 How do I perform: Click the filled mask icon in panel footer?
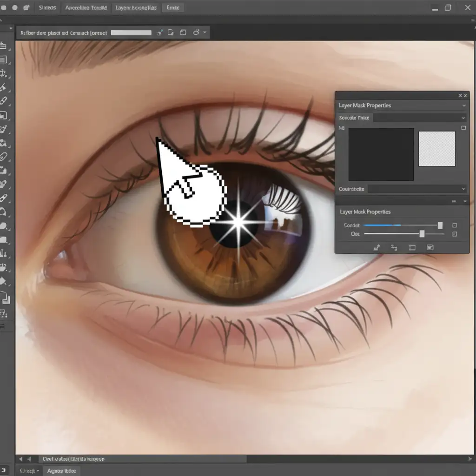pyautogui.click(x=430, y=248)
